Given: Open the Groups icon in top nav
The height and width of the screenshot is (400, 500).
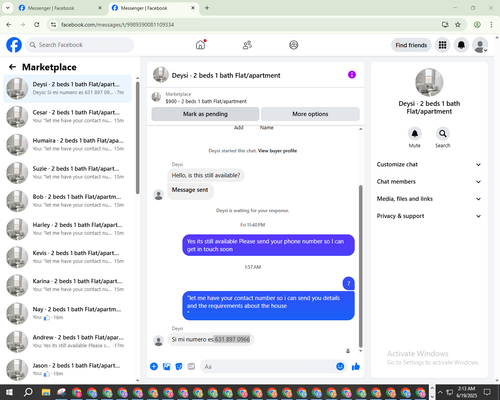Looking at the screenshot, I should [x=294, y=45].
